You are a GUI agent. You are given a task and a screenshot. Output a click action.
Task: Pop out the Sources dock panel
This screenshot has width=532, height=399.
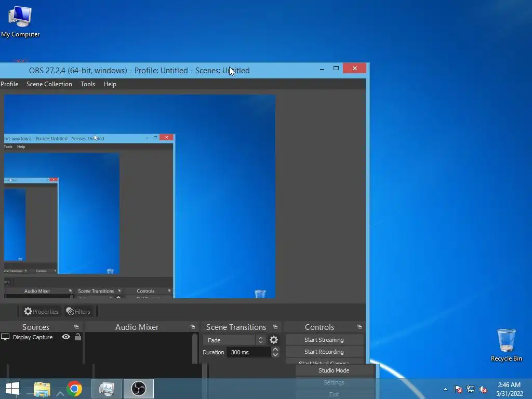click(76, 327)
